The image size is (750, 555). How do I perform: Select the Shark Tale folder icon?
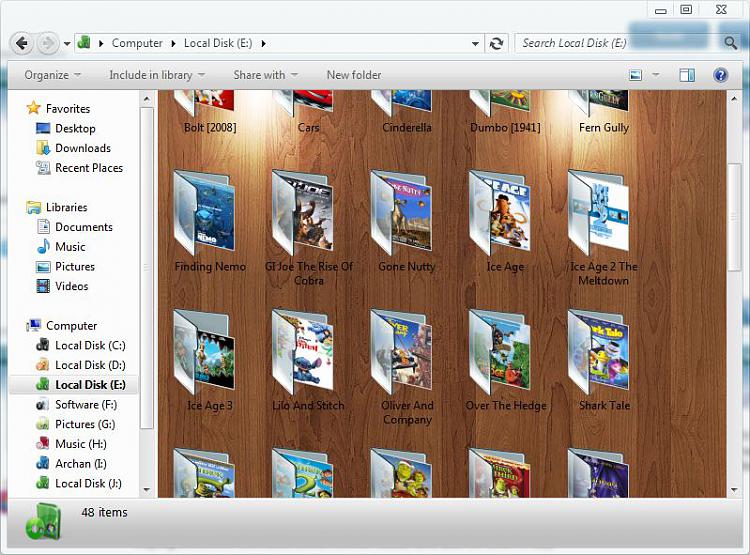[x=598, y=352]
